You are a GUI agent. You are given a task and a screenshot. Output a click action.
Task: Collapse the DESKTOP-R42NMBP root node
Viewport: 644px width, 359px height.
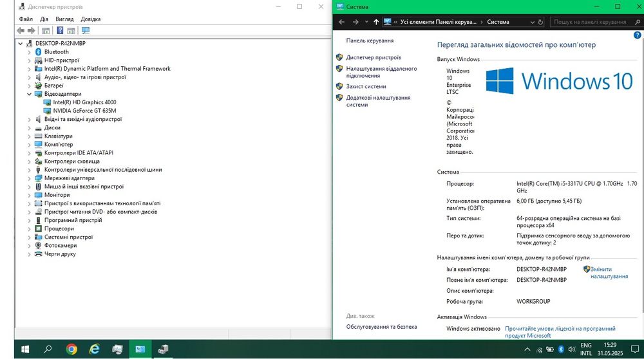[21, 43]
